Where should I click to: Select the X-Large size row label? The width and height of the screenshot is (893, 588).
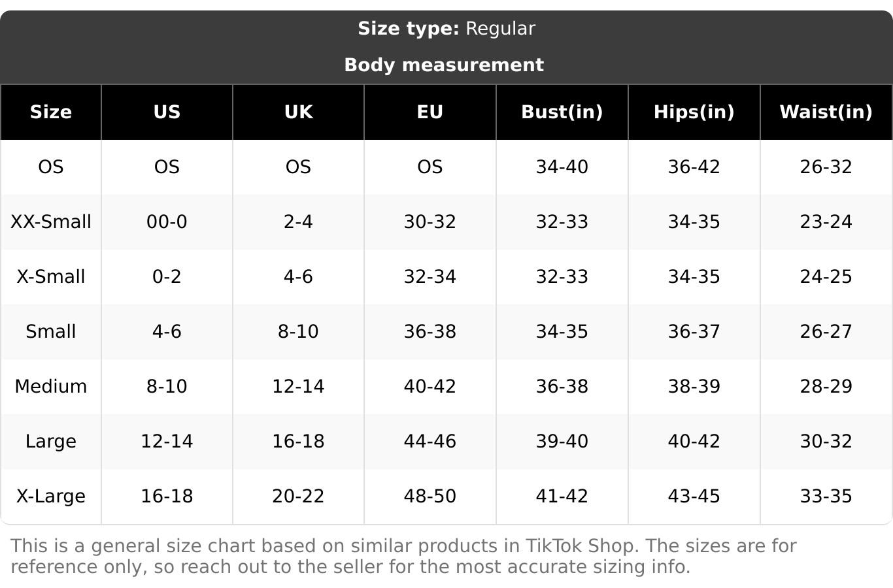pos(51,496)
